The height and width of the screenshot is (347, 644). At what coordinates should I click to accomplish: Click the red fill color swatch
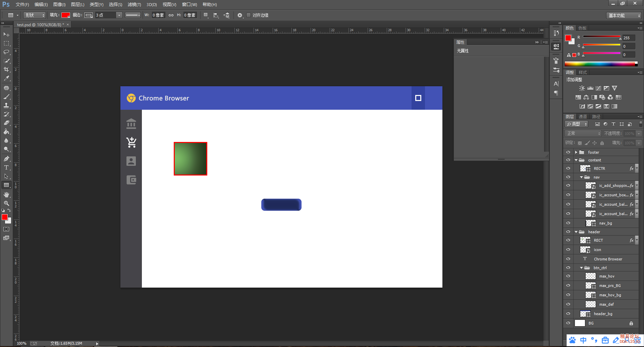65,15
